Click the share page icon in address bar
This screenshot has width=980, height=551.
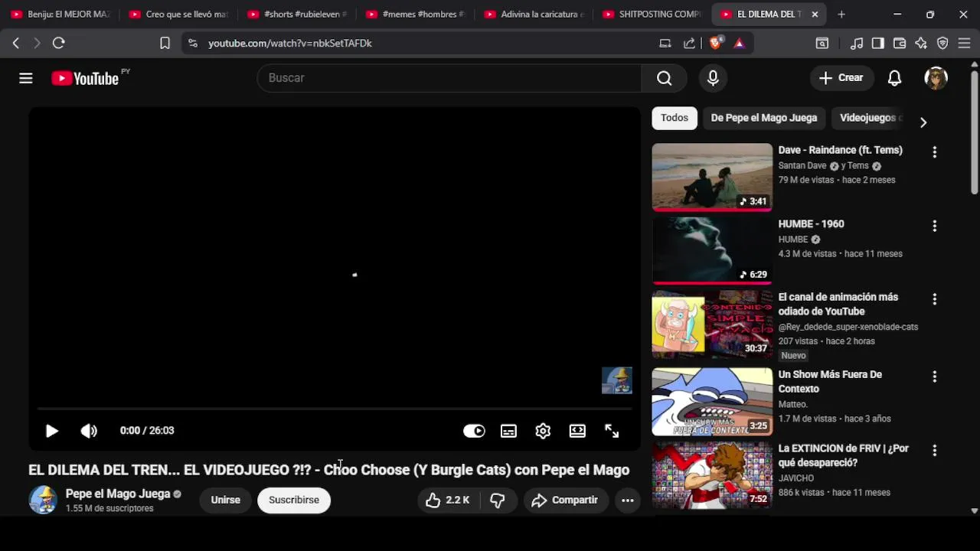point(690,44)
